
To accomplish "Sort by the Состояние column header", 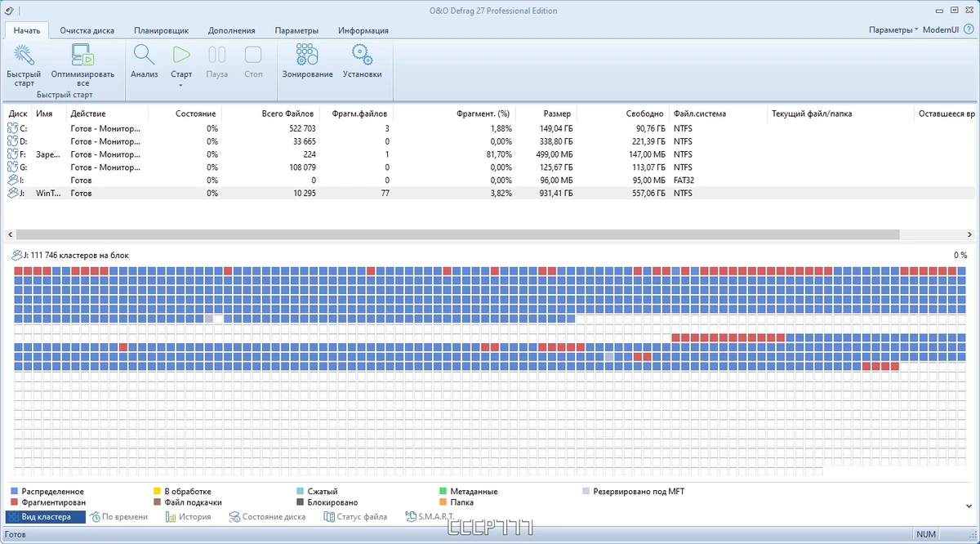I will tap(196, 114).
